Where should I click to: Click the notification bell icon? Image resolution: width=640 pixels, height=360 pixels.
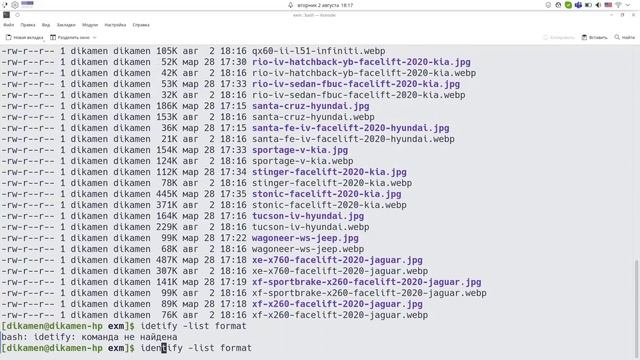pos(291,5)
